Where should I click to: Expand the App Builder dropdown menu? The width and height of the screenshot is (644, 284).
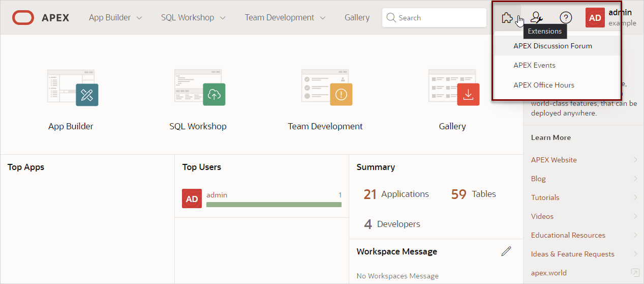pos(116,18)
